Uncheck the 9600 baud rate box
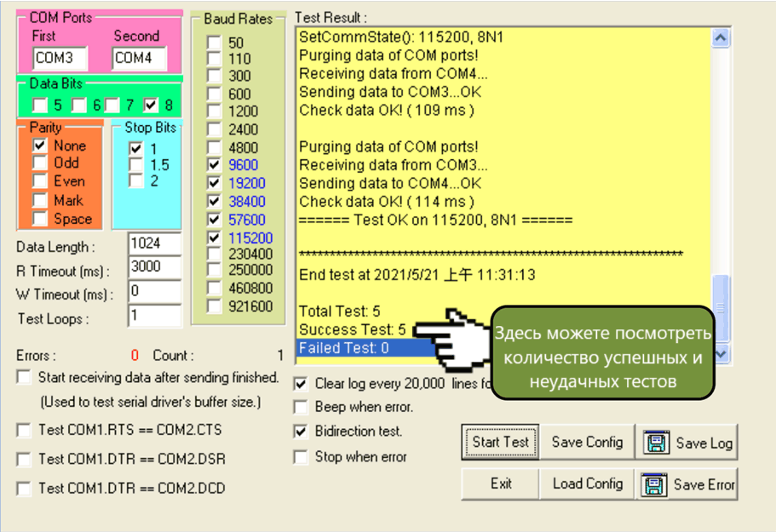Image resolution: width=776 pixels, height=532 pixels. tap(214, 164)
